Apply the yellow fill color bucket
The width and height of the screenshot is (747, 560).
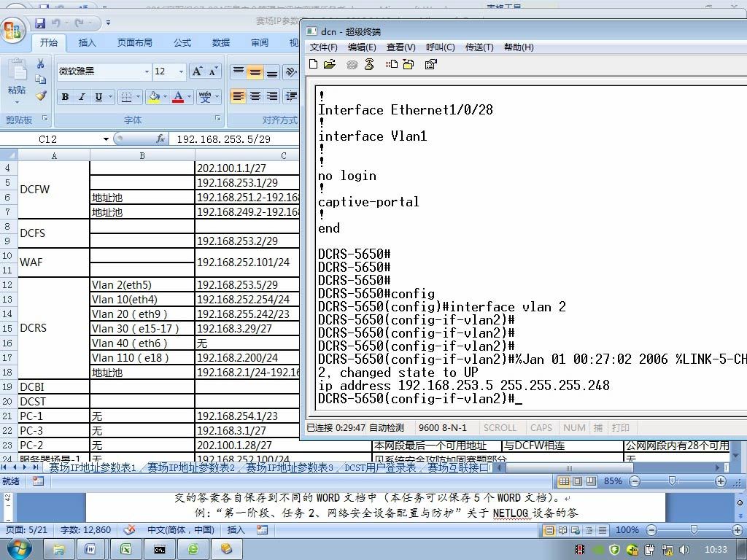click(x=154, y=97)
